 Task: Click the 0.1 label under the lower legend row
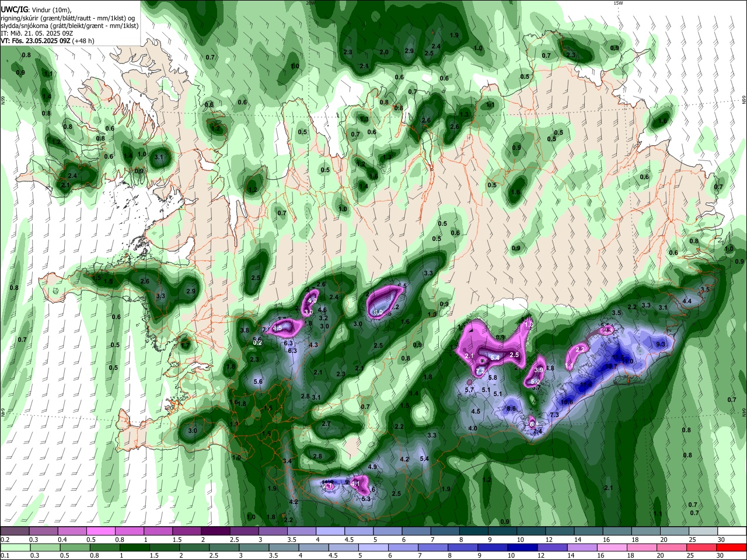5,556
